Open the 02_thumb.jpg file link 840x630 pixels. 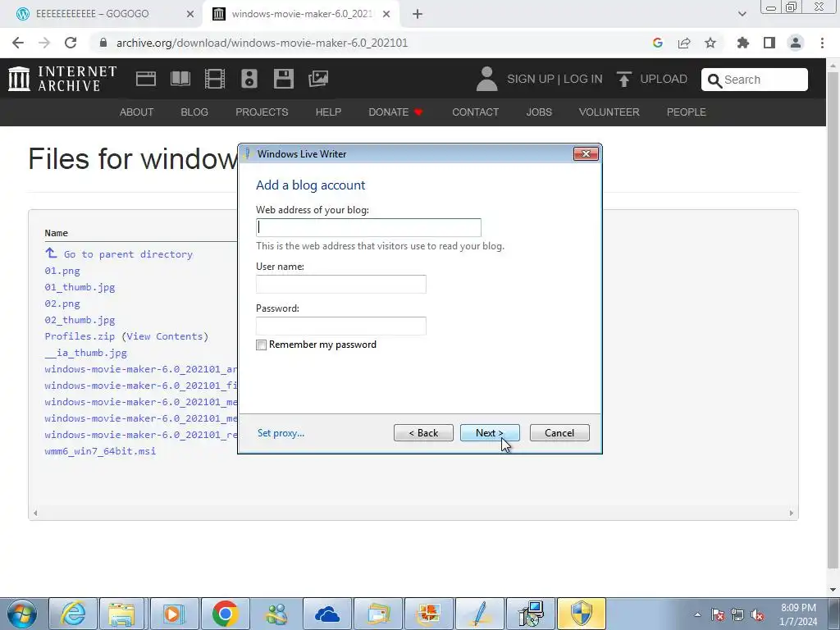80,321
